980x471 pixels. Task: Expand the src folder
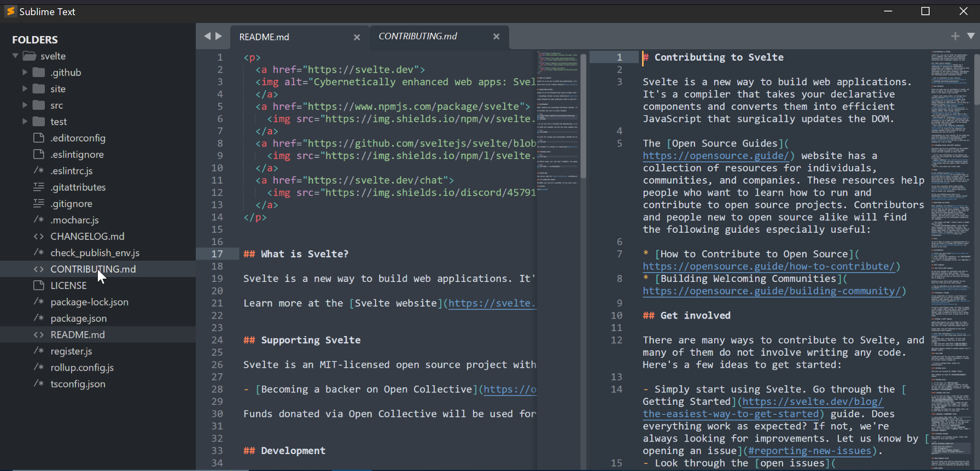[25, 105]
